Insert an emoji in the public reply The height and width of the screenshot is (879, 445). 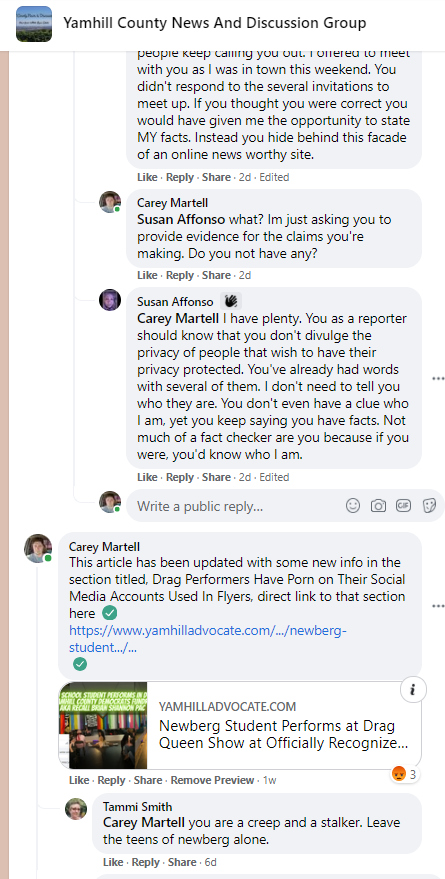[x=353, y=506]
